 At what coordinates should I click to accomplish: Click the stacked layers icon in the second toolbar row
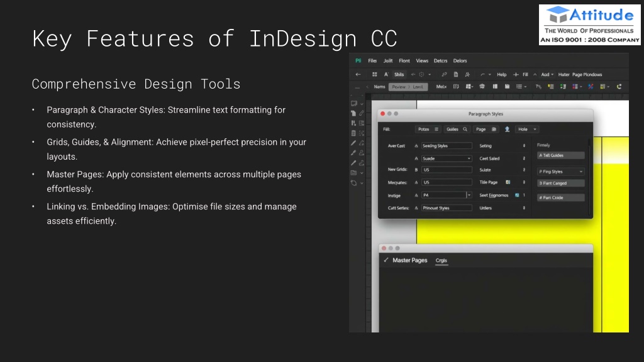482,87
